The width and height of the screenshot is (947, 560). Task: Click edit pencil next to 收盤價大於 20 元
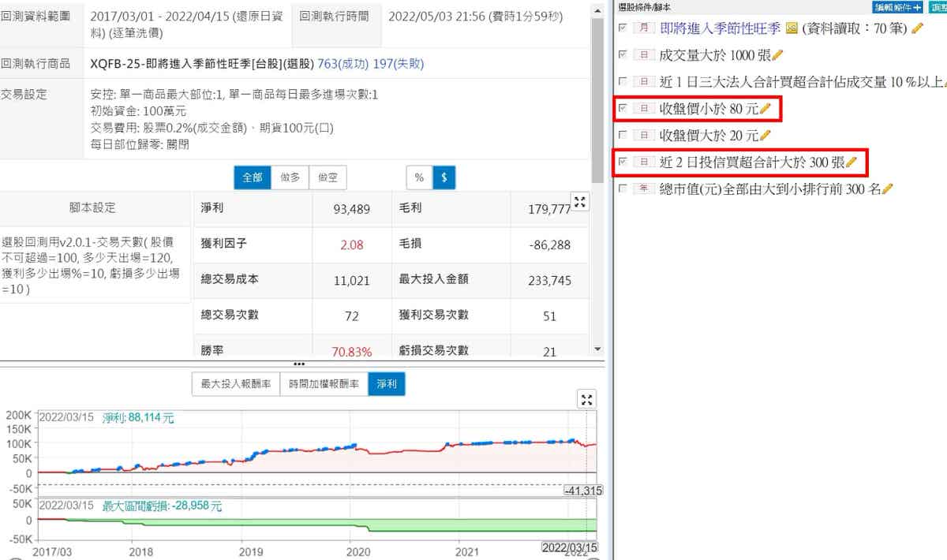click(x=764, y=136)
